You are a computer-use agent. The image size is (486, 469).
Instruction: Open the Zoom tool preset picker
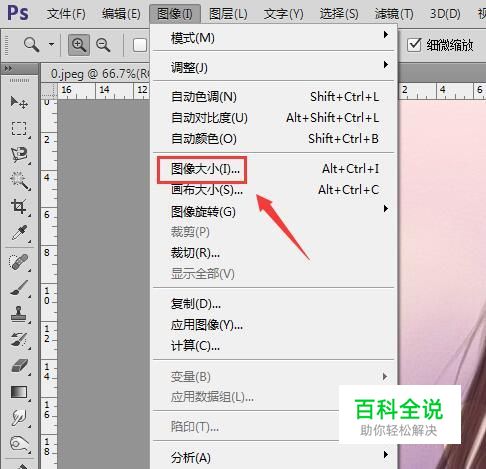tap(51, 44)
